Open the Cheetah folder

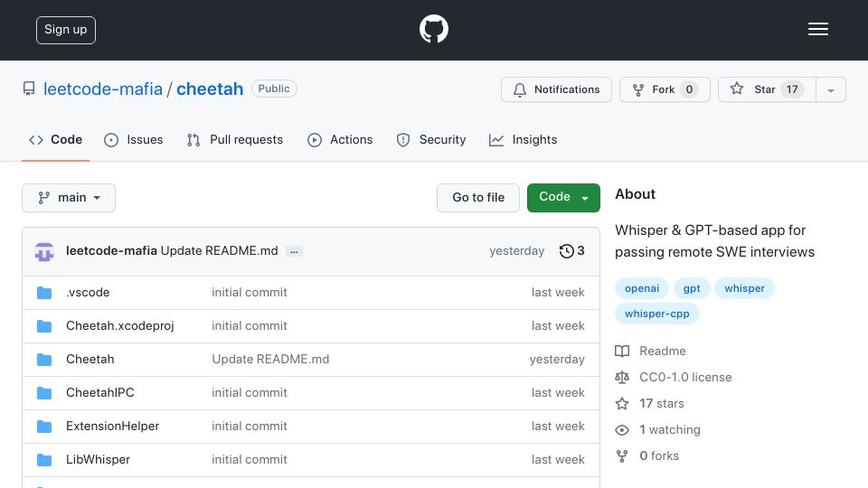90,359
